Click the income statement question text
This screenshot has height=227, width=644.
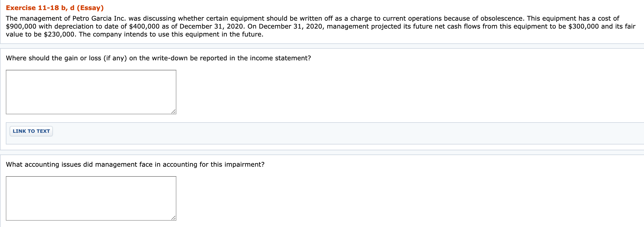coord(158,58)
